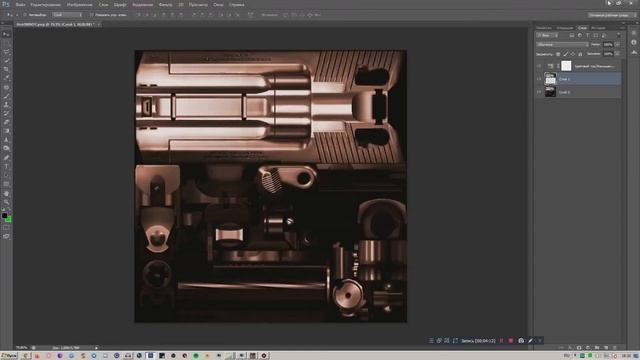Toggle visibility of Слой 1
This screenshot has height=360, width=640.
tap(539, 79)
